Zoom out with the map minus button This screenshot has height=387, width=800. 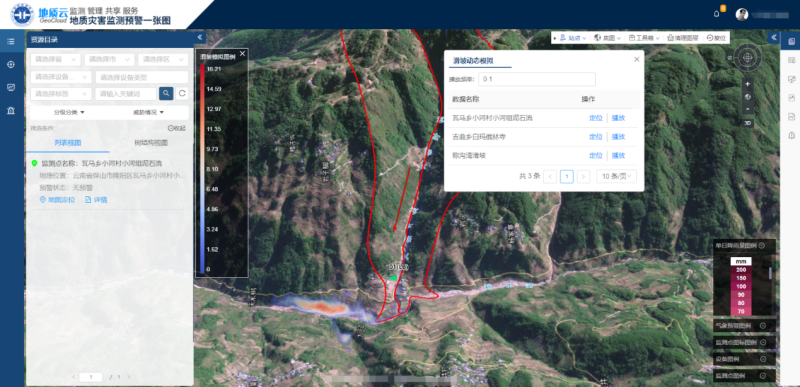(x=747, y=109)
